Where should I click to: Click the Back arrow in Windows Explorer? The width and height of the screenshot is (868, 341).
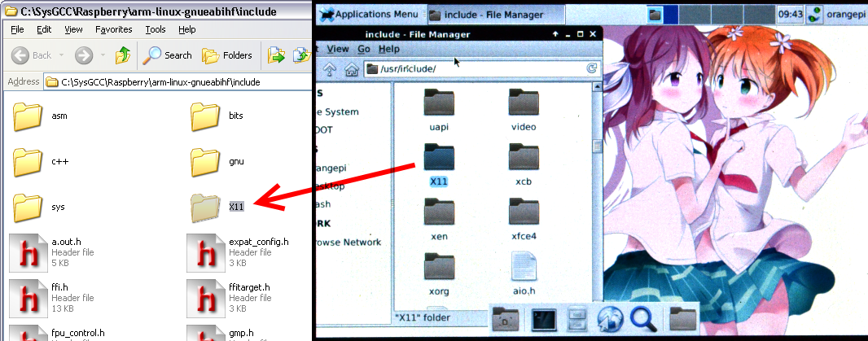[x=20, y=55]
